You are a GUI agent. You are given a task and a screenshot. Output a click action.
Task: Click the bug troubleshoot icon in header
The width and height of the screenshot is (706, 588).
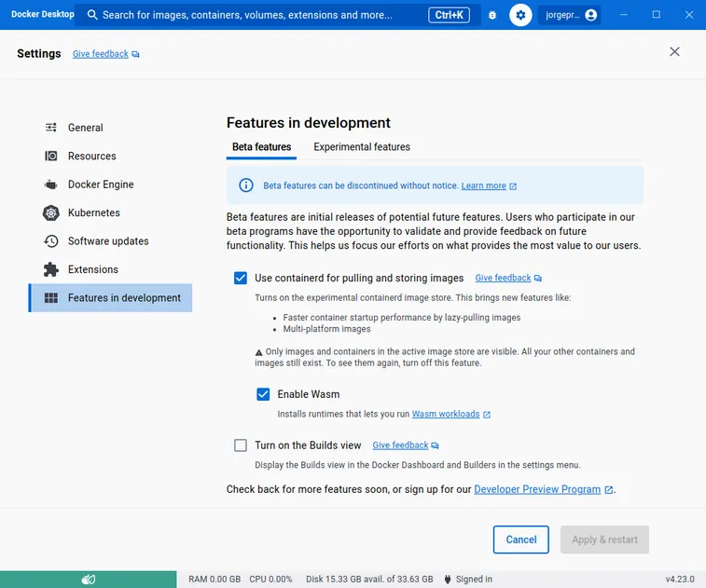pos(492,15)
